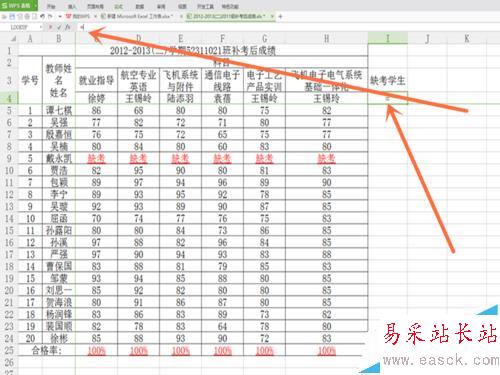
Task: Click the Undo arrow icon
Action: pyautogui.click(x=42, y=16)
